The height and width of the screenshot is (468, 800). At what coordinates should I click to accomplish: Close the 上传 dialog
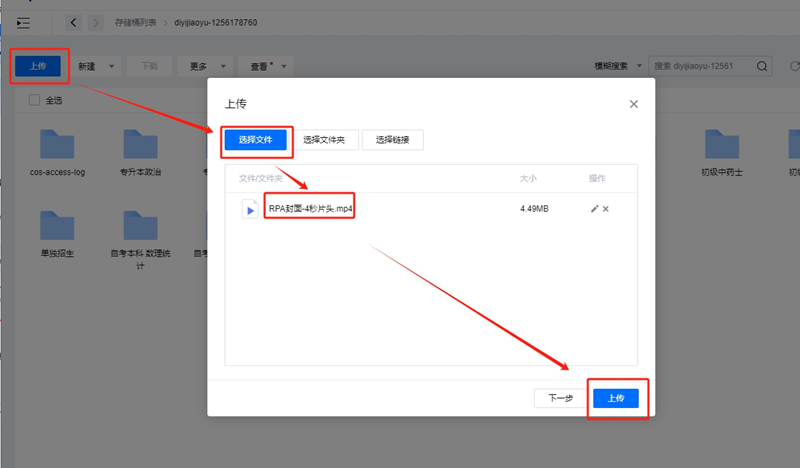click(634, 104)
